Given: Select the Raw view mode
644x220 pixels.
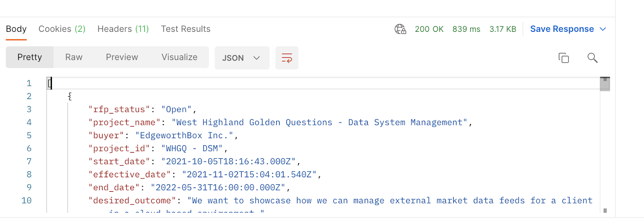Looking at the screenshot, I should (74, 57).
